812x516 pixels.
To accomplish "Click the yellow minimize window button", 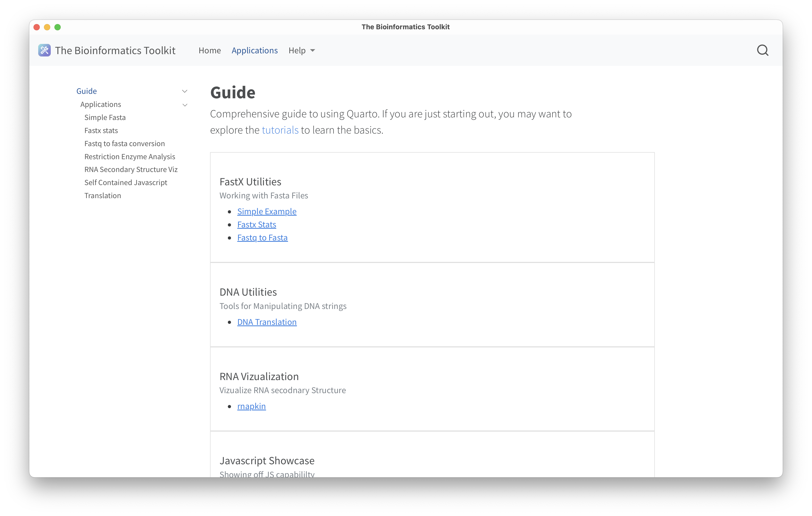I will point(47,27).
